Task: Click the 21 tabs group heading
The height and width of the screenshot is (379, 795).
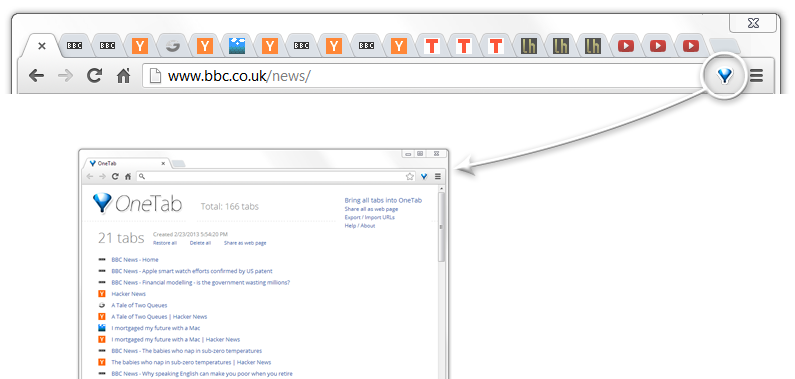Action: [121, 238]
